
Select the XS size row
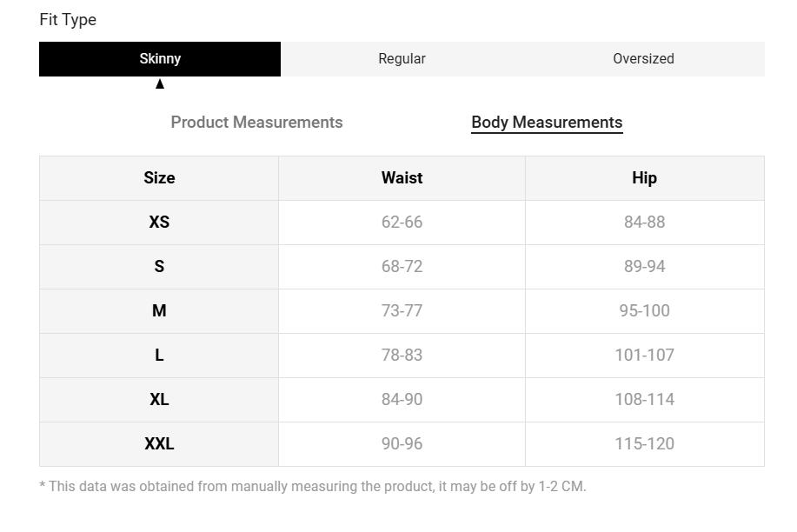[x=159, y=222]
